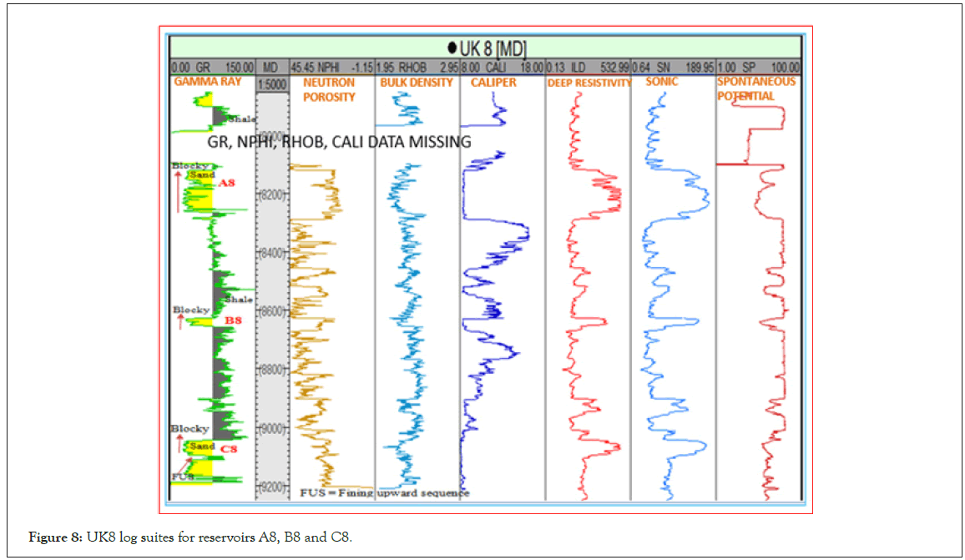
Task: Click the 1:5000 depth scale box
Action: coord(270,83)
